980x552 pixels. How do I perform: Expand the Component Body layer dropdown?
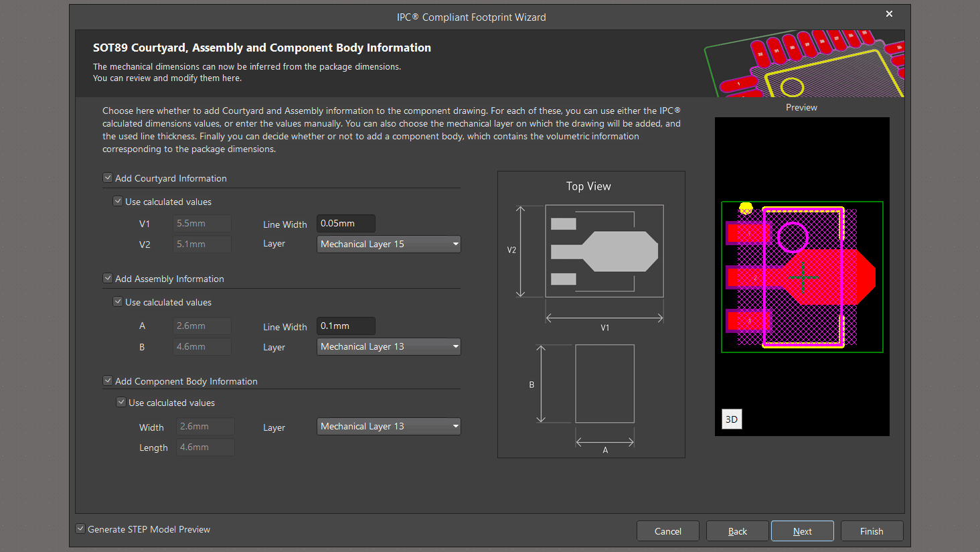(x=388, y=427)
